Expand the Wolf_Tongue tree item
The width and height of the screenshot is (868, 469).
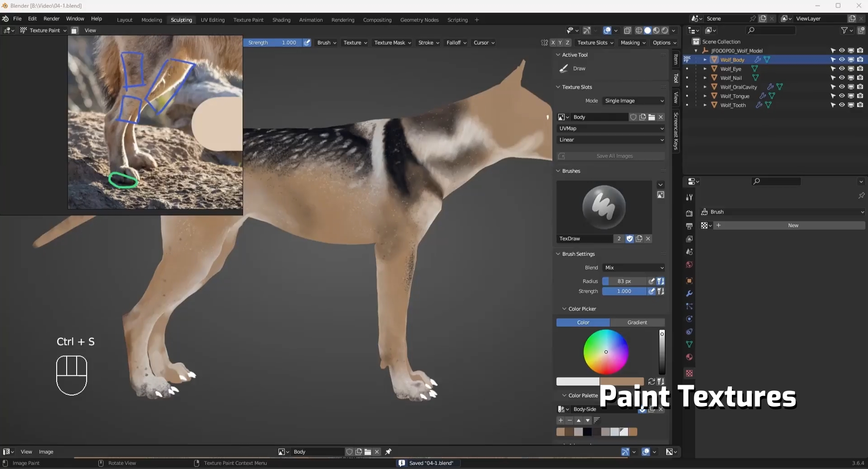[705, 96]
